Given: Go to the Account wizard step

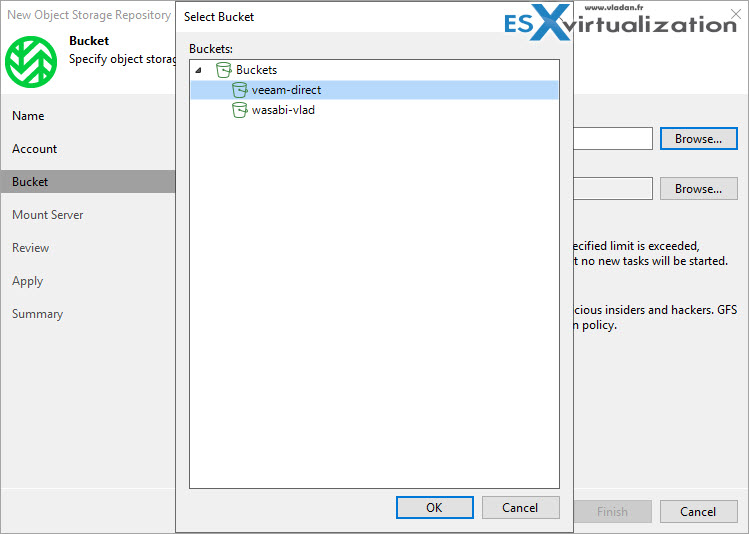Looking at the screenshot, I should click(34, 149).
